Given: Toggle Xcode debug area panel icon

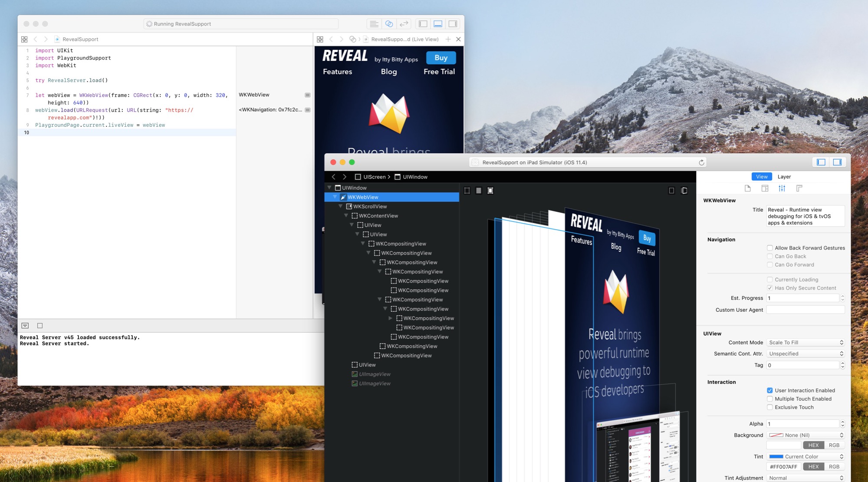Looking at the screenshot, I should pos(438,24).
